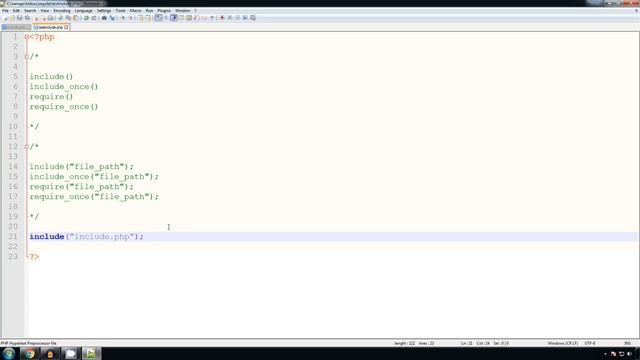Switch to the first inactive document tab

point(16,27)
